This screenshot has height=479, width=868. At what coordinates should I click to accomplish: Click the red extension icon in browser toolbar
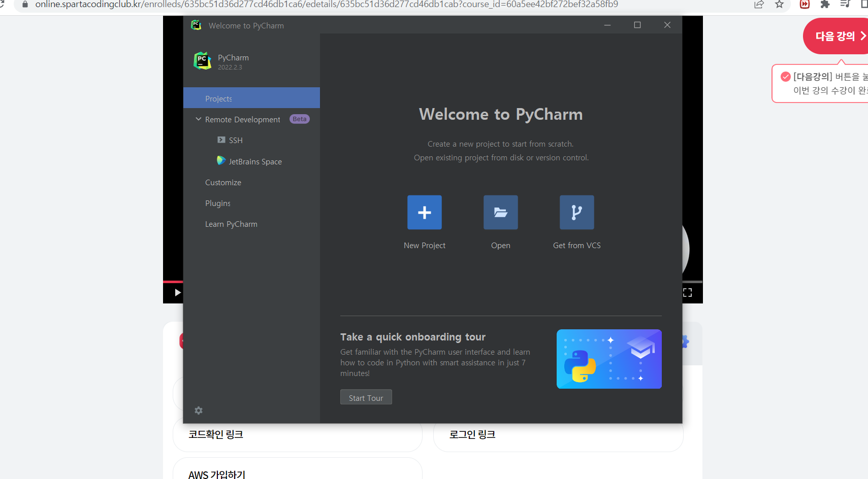(x=805, y=5)
